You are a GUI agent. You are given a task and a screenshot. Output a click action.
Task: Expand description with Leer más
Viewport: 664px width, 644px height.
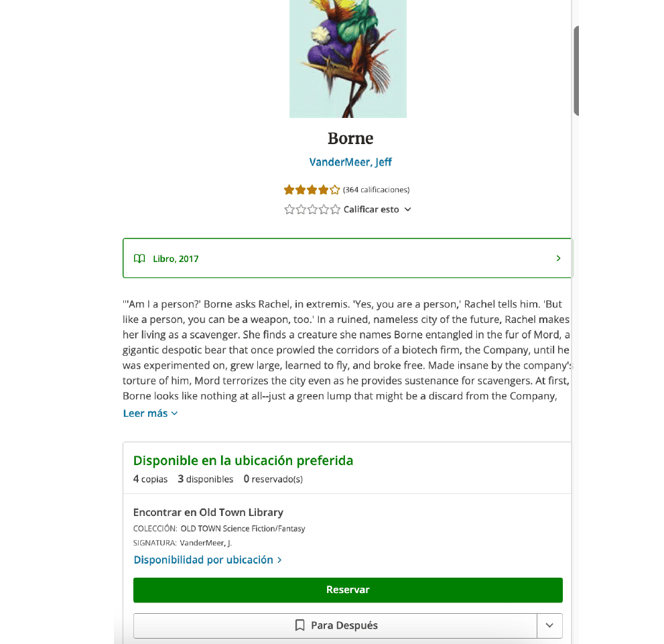click(150, 413)
